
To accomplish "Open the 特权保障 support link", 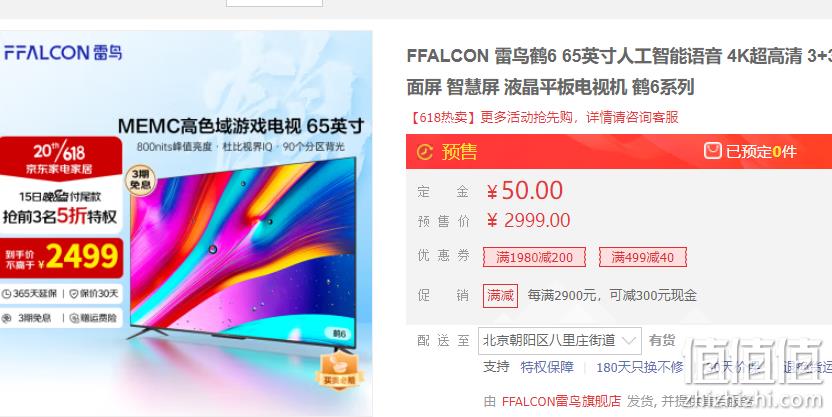I will 547,367.
